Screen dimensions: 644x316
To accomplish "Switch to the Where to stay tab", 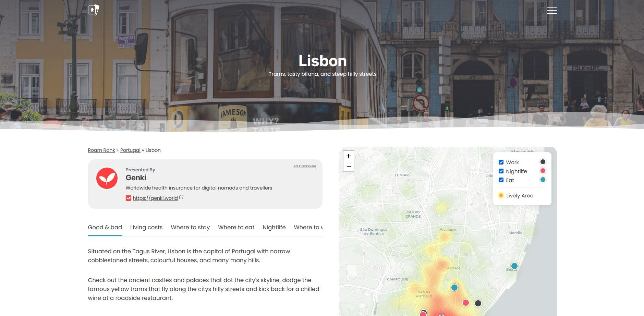I will 190,227.
